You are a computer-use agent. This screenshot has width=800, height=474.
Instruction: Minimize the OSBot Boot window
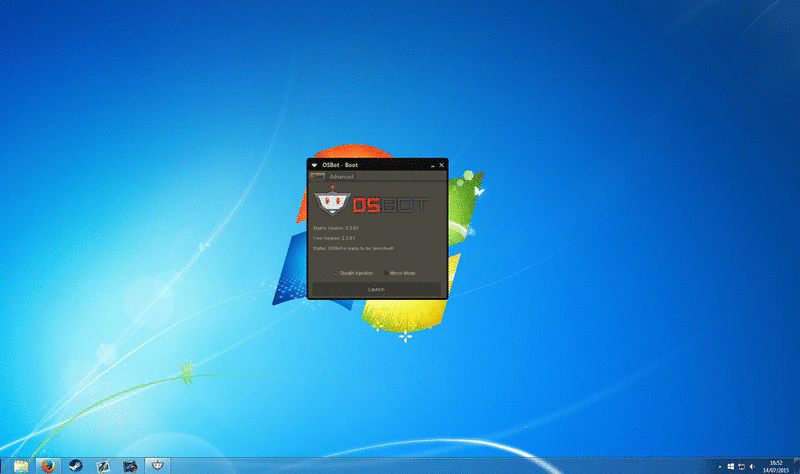point(433,165)
